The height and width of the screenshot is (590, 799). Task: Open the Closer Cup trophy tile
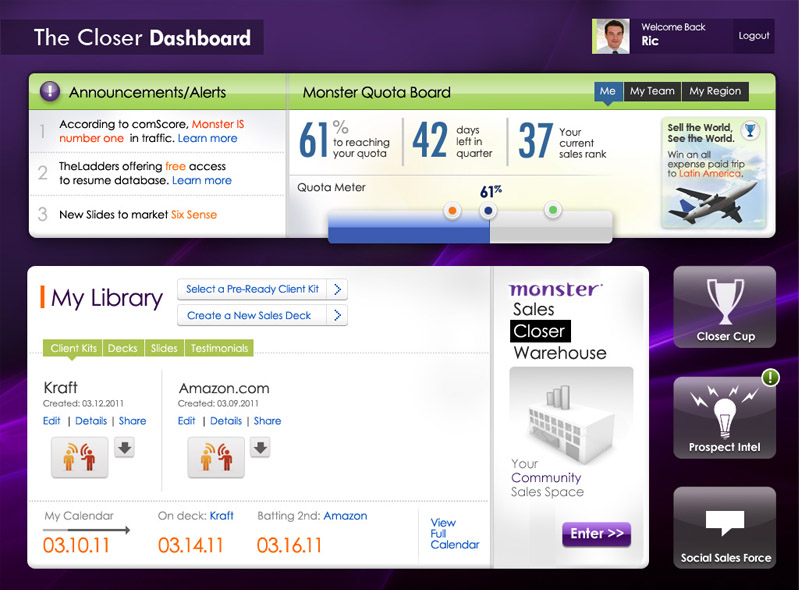(x=725, y=307)
